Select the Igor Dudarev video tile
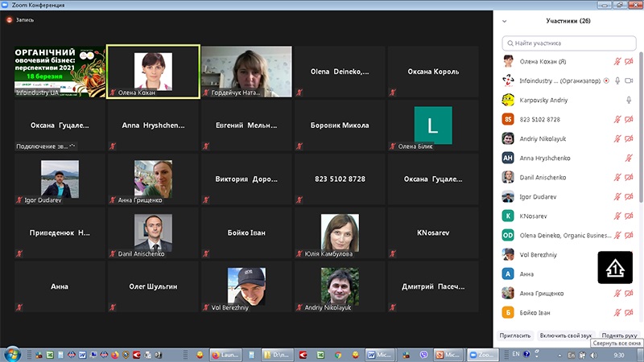Viewport: 644px width, 362px height. tap(60, 179)
